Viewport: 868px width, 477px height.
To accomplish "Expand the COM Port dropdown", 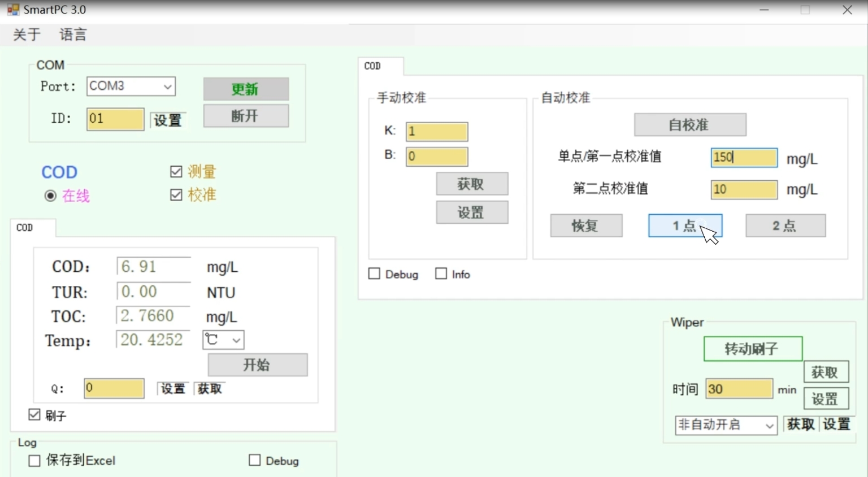I will [167, 86].
